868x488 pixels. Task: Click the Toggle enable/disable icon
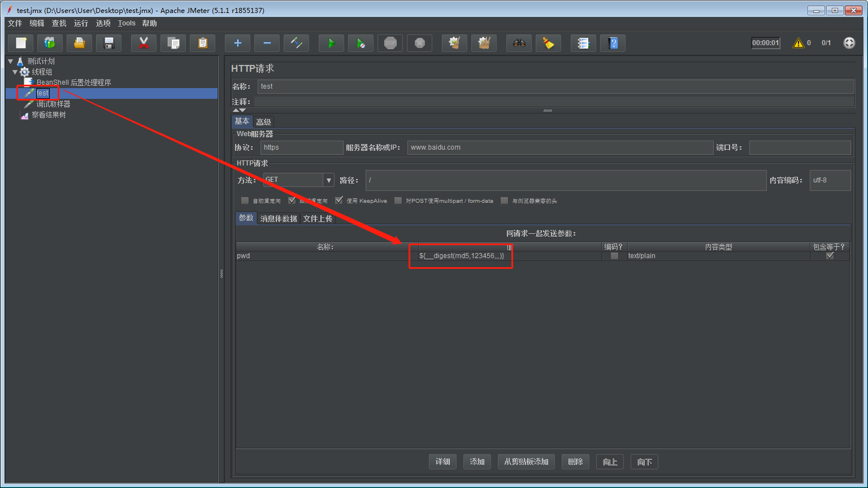coord(297,43)
